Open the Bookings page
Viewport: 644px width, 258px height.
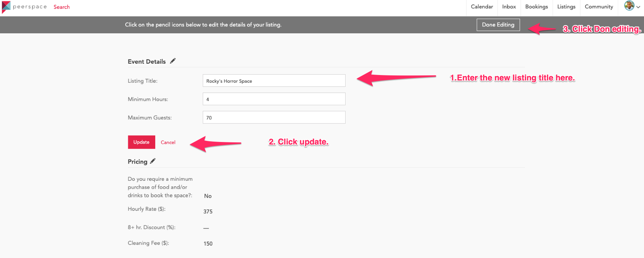[x=536, y=7]
